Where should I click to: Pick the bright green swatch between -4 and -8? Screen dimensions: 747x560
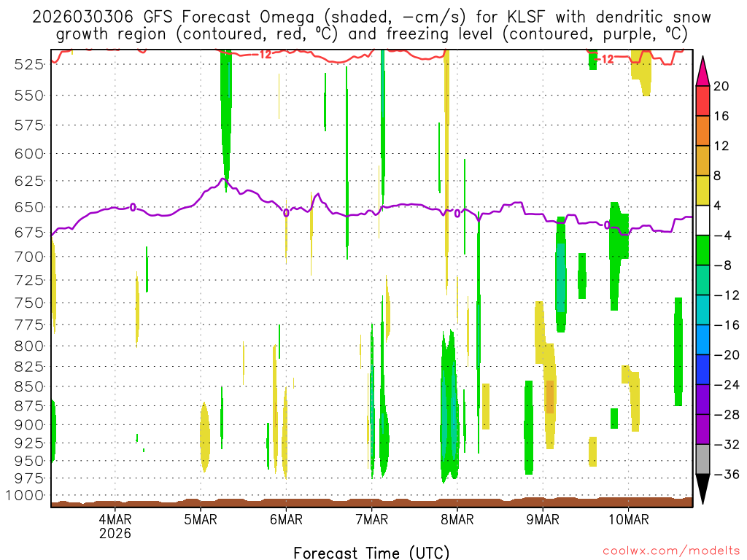pyautogui.click(x=703, y=251)
